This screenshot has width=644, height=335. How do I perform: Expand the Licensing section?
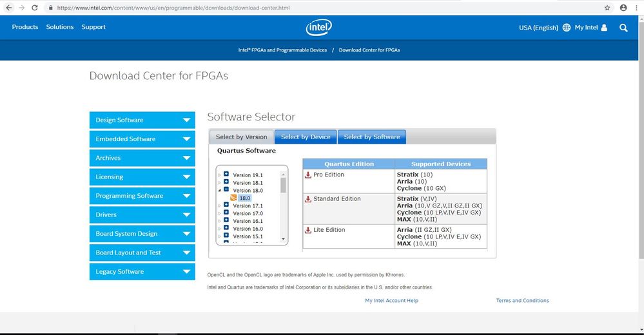click(142, 177)
